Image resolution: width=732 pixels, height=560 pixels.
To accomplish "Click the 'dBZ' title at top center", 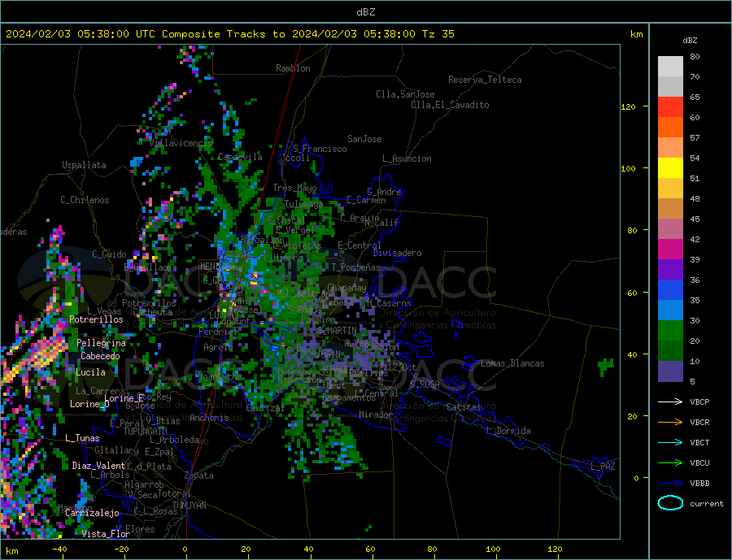I will pyautogui.click(x=365, y=12).
